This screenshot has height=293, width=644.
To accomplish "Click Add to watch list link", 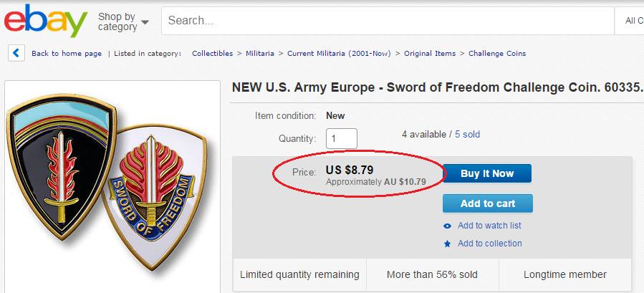I will click(x=489, y=226).
